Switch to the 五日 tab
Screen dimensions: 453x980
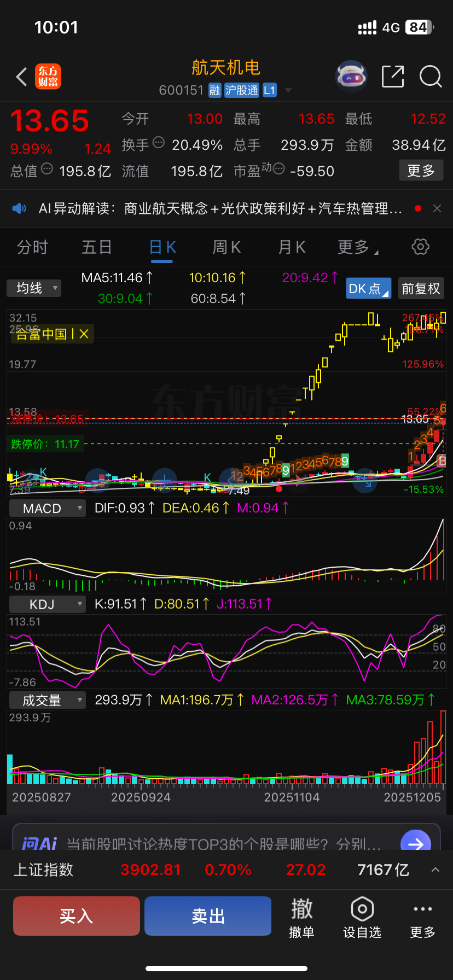[97, 247]
